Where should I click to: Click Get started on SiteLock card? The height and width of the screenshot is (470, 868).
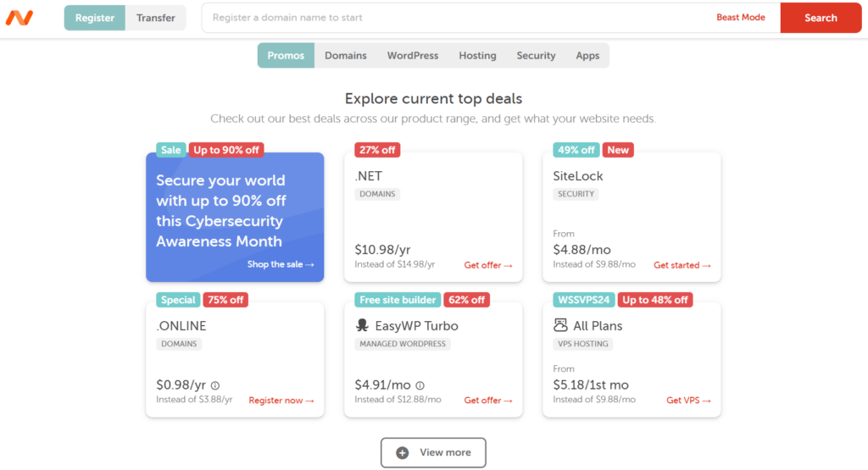[x=682, y=265]
